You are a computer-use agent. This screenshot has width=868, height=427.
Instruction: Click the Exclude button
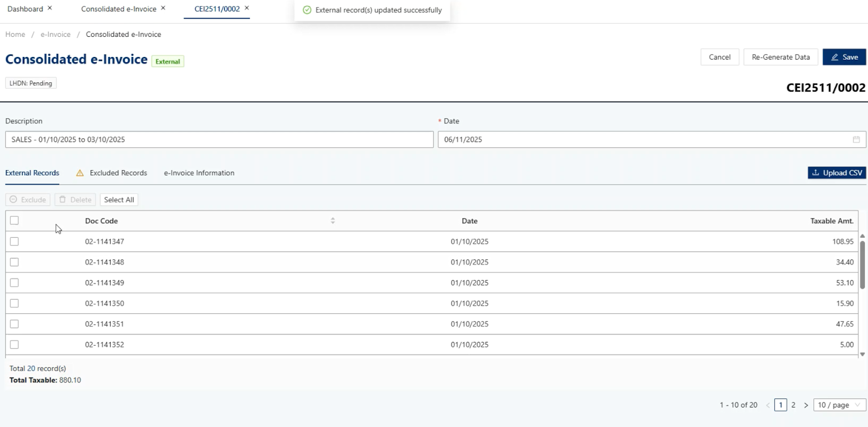pyautogui.click(x=28, y=199)
